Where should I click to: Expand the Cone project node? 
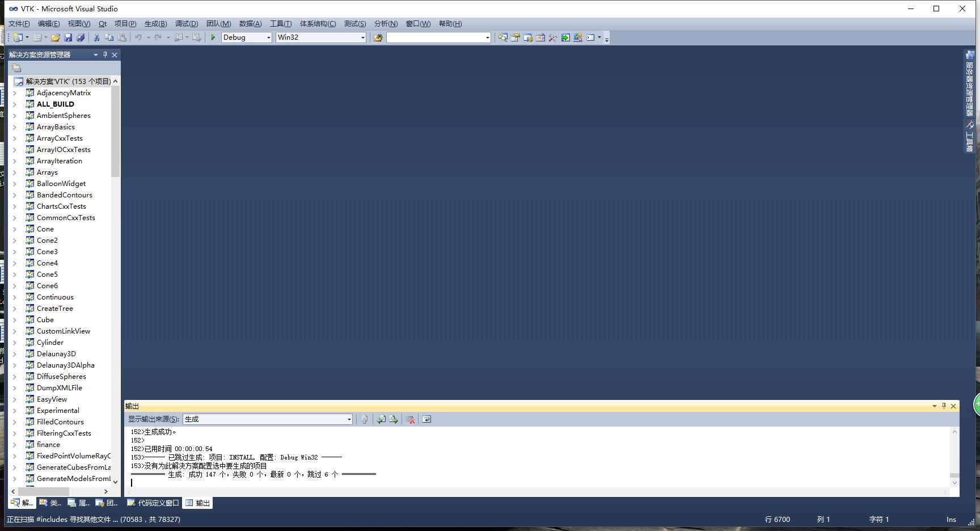pyautogui.click(x=15, y=229)
